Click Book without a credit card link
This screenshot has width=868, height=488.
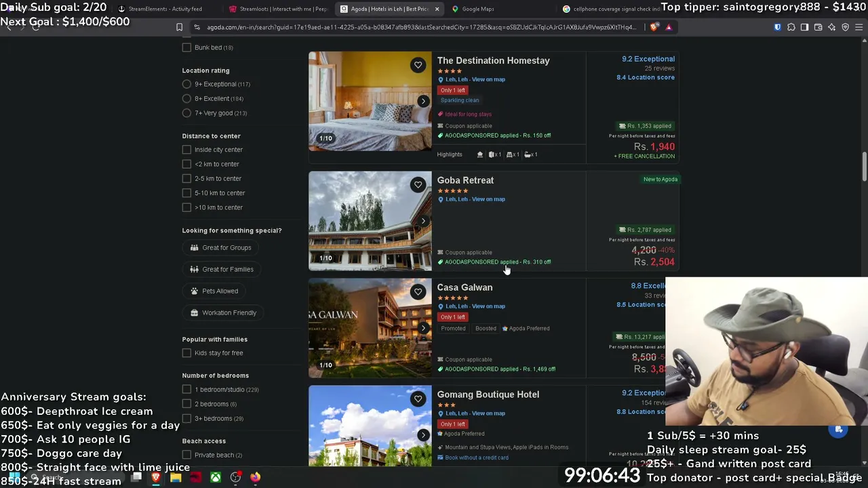click(477, 457)
